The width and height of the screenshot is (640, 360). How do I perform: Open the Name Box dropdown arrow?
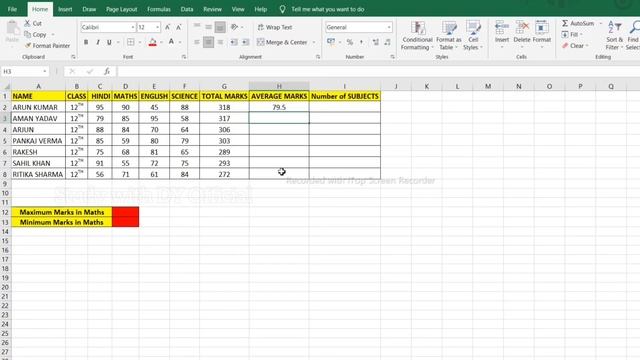pos(44,71)
